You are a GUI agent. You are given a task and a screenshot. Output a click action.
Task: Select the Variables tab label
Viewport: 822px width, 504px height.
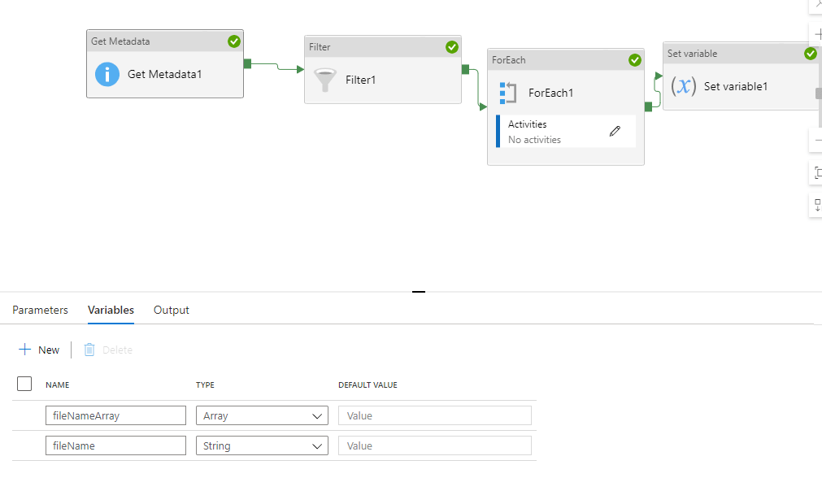pos(110,310)
